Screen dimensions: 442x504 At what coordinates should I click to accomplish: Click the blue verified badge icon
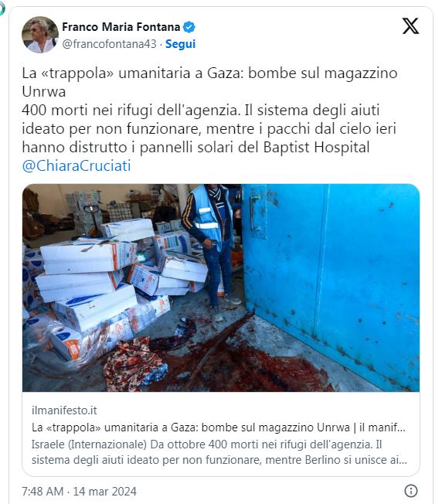(x=189, y=27)
